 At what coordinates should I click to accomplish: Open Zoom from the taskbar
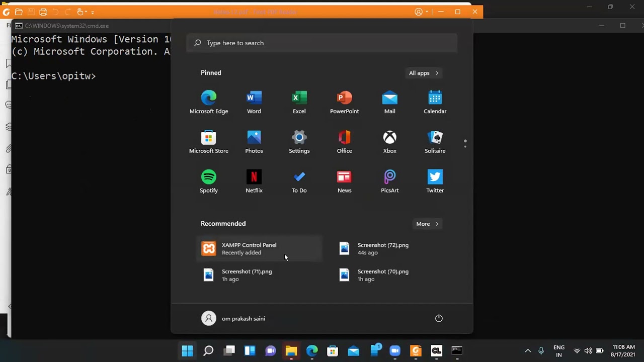(395, 350)
